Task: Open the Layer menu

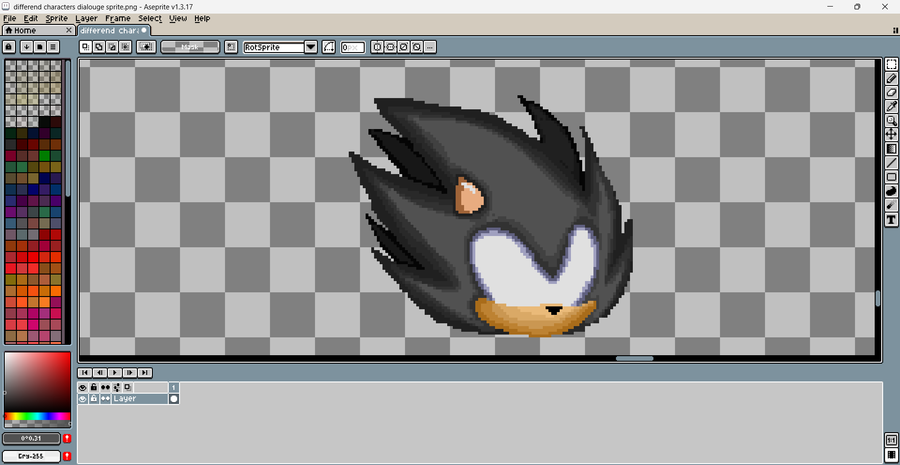Action: (x=86, y=18)
